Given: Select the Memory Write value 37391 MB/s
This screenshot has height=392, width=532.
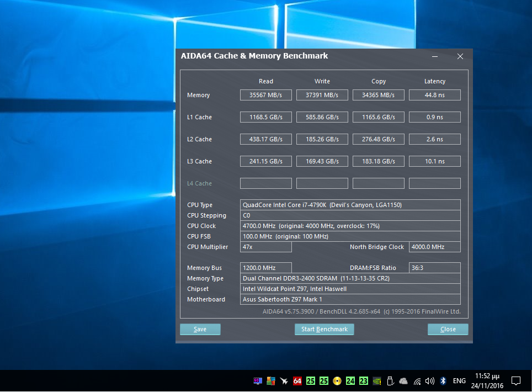Looking at the screenshot, I should click(x=322, y=95).
